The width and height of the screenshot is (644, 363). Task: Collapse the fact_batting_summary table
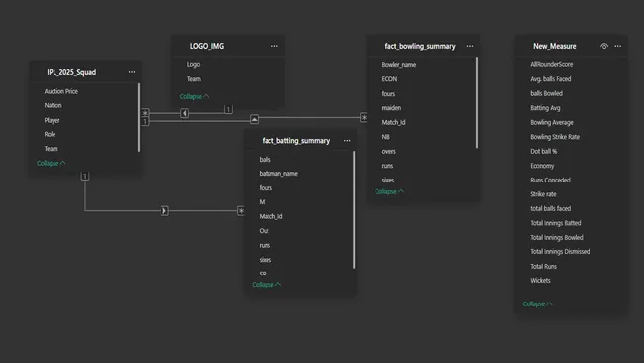point(267,284)
